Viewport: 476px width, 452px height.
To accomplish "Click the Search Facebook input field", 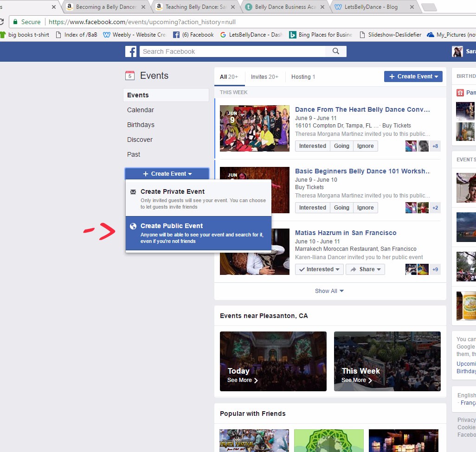I will tap(232, 51).
